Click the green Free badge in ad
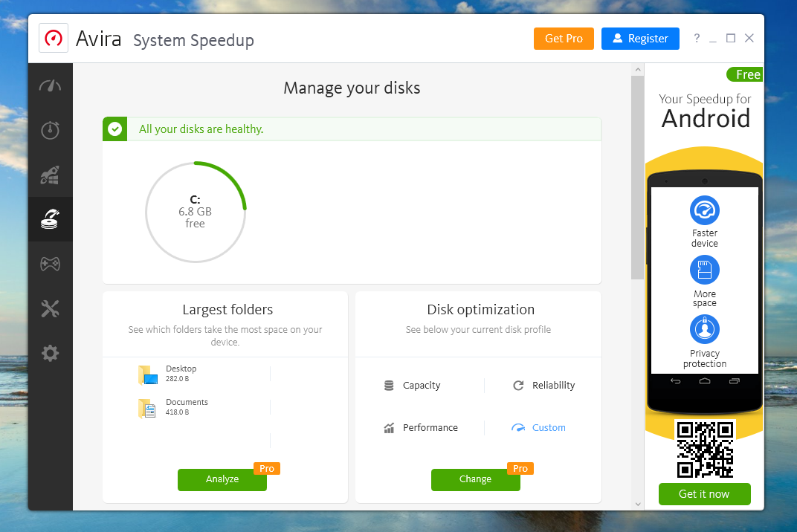 tap(745, 75)
